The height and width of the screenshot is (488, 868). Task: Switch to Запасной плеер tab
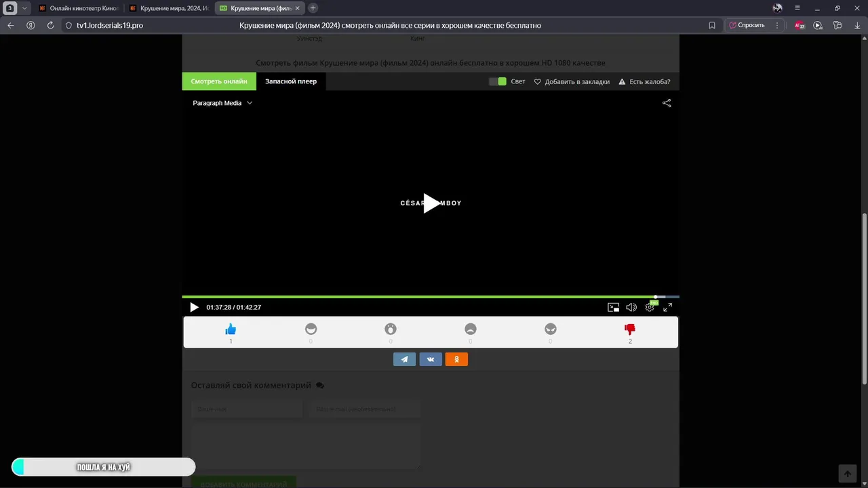(291, 81)
